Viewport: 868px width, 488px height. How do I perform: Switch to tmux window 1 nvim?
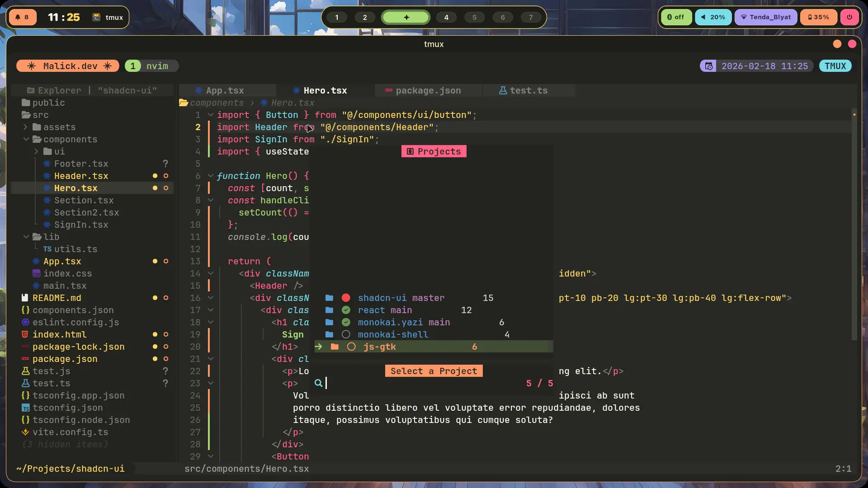point(151,66)
